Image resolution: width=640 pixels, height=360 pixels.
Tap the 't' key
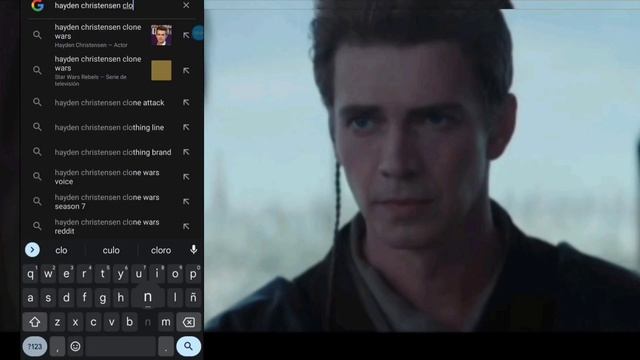click(x=102, y=274)
